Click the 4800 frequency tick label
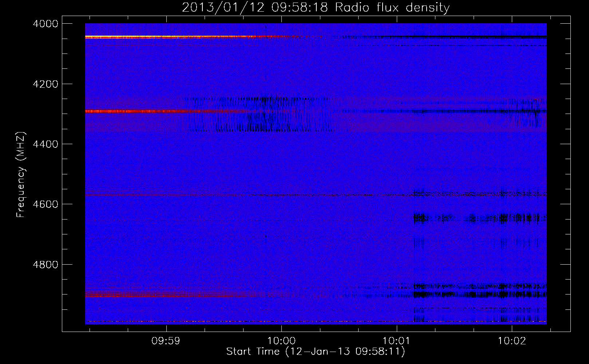Image resolution: width=589 pixels, height=364 pixels. point(46,265)
